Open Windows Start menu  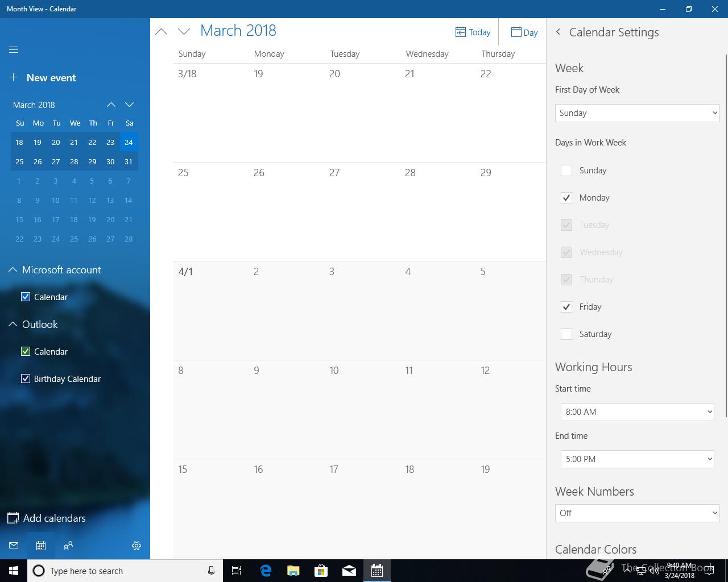tap(14, 571)
